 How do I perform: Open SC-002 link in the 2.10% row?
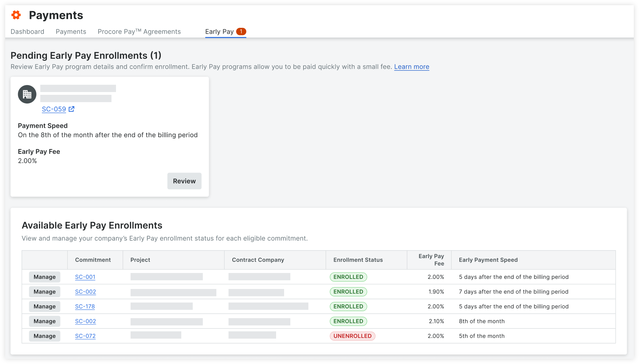coord(85,321)
